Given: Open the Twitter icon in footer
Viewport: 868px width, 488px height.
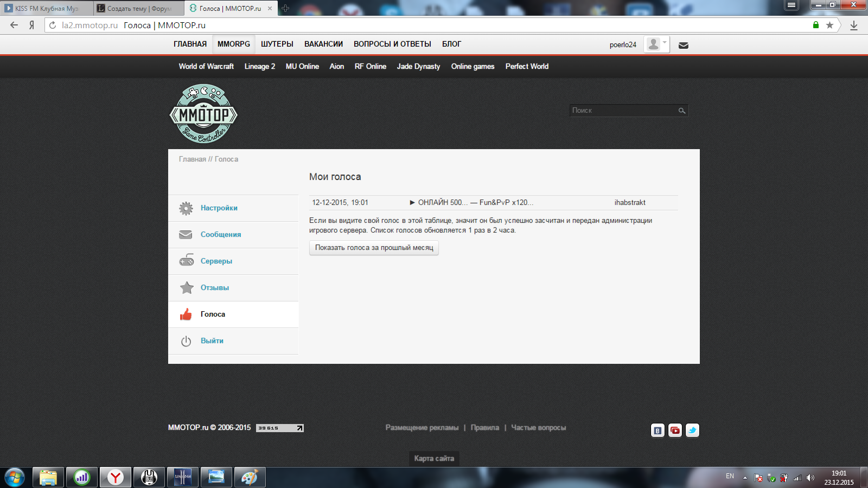Looking at the screenshot, I should click(692, 431).
